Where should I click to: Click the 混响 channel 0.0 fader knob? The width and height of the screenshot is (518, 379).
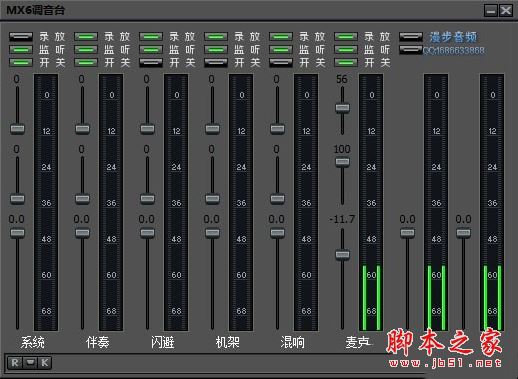[x=277, y=233]
